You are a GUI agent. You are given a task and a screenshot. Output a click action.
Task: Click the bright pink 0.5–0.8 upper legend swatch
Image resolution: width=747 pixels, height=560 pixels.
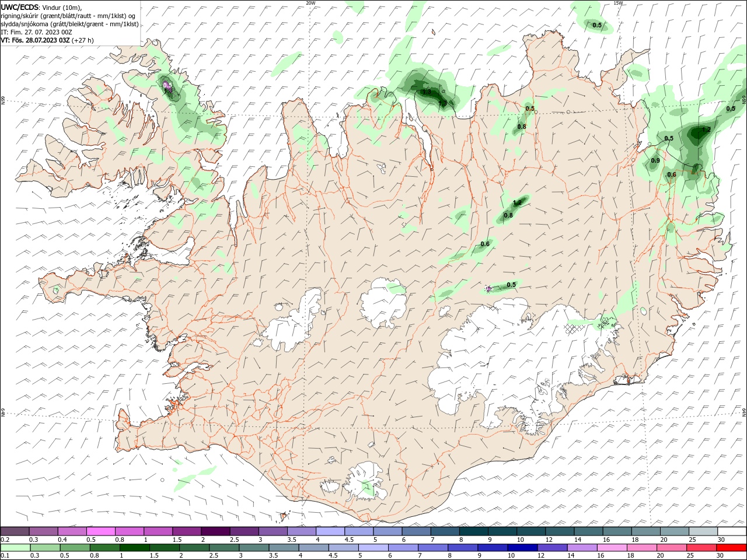pos(102,531)
